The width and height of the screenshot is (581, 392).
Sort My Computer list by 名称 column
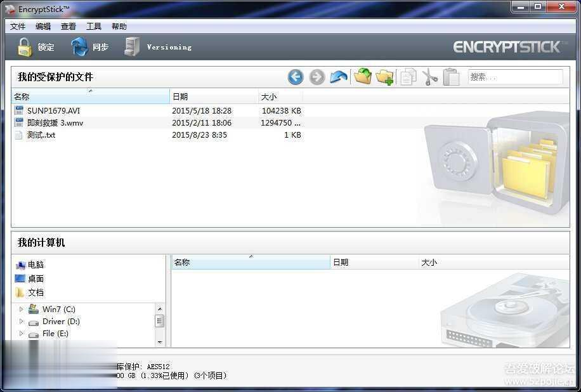[251, 263]
